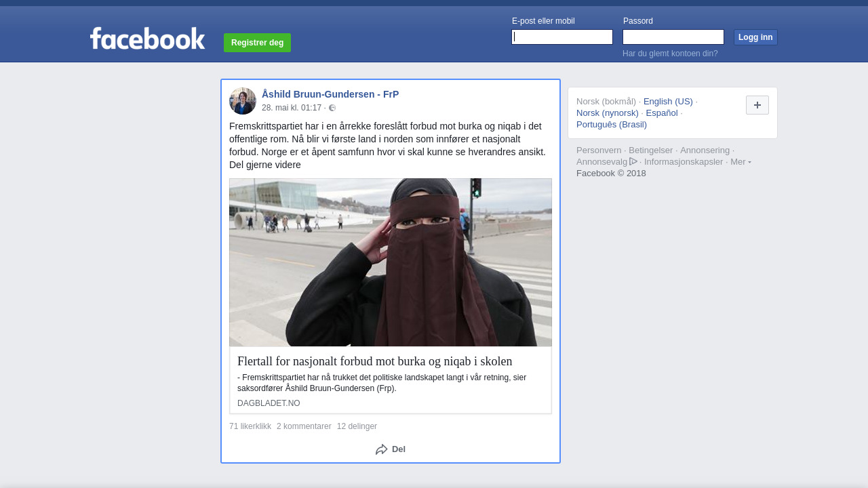Open article headline about burka forbud
The image size is (868, 488).
tap(374, 361)
